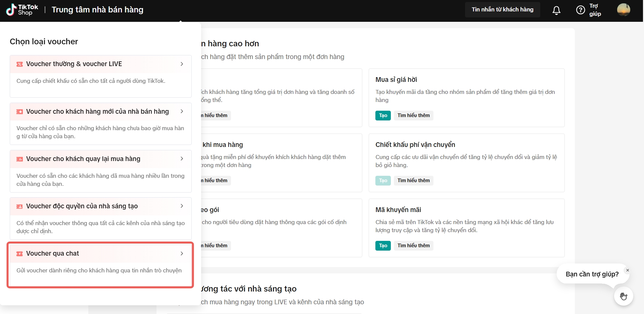Image resolution: width=644 pixels, height=314 pixels.
Task: Click the help question mark icon
Action: [x=580, y=10]
